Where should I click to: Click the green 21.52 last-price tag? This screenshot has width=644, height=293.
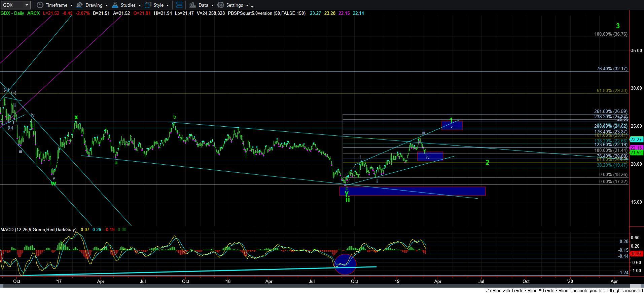point(636,153)
